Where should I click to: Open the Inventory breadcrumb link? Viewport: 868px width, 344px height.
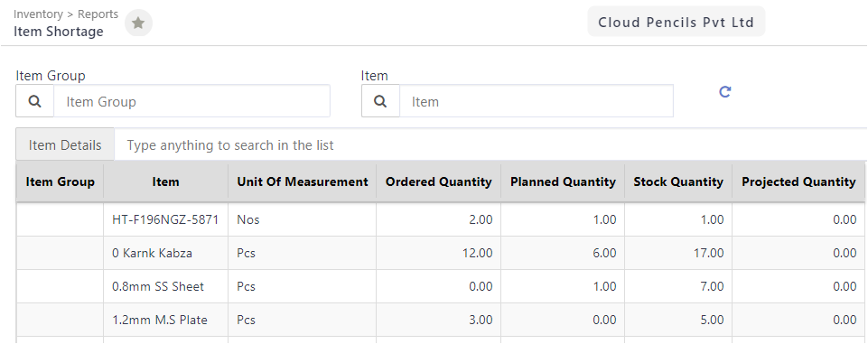pyautogui.click(x=38, y=14)
